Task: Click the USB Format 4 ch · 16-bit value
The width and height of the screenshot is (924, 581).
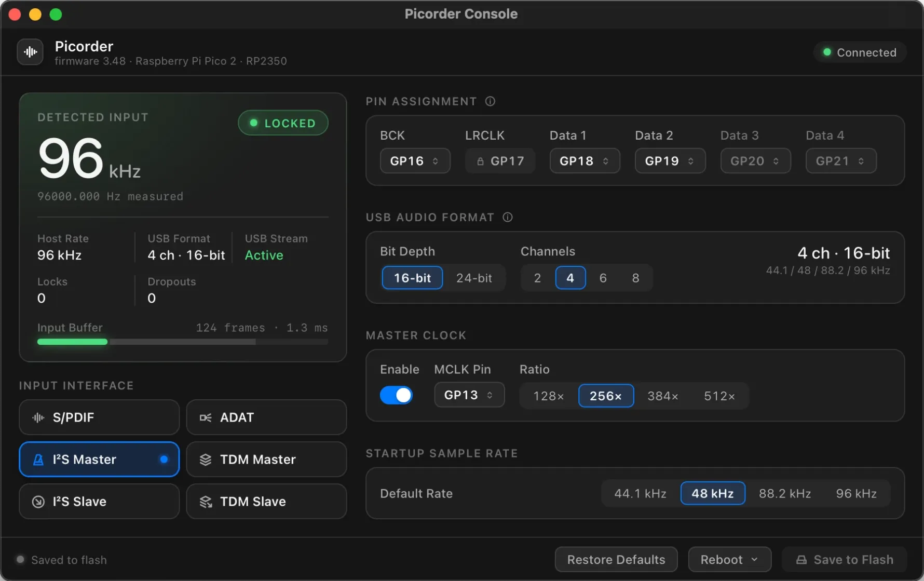Action: coord(186,255)
